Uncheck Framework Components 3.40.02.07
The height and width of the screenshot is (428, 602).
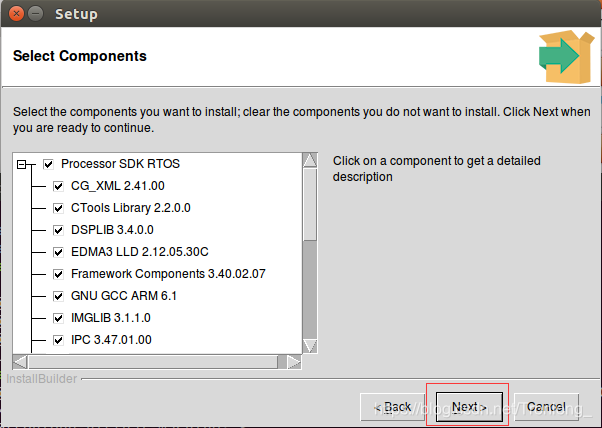[58, 274]
